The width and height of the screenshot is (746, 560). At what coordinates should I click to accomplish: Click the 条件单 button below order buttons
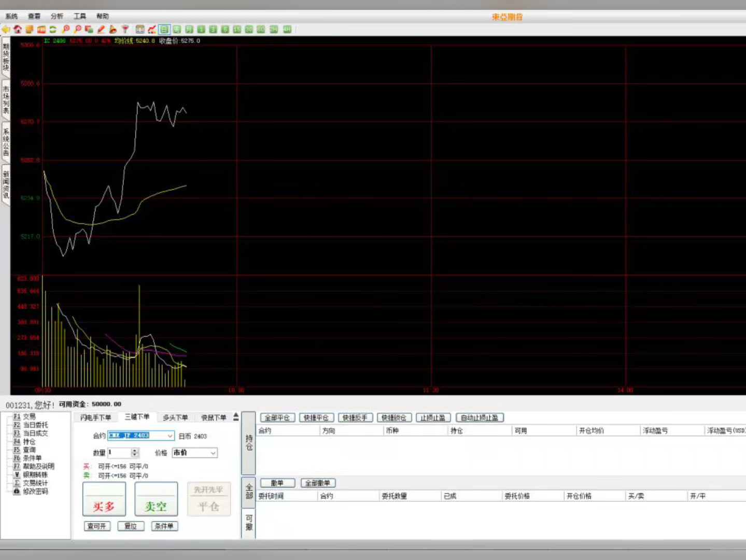tap(164, 526)
